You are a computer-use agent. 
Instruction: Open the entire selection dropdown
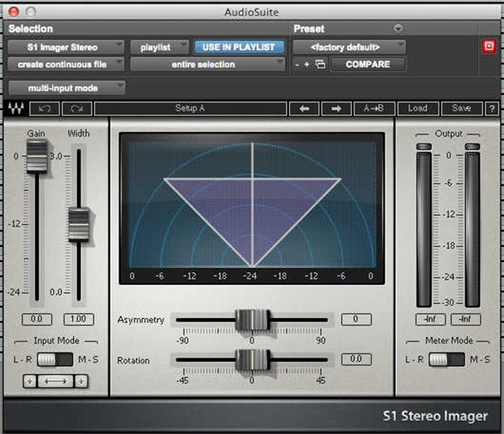(x=207, y=65)
